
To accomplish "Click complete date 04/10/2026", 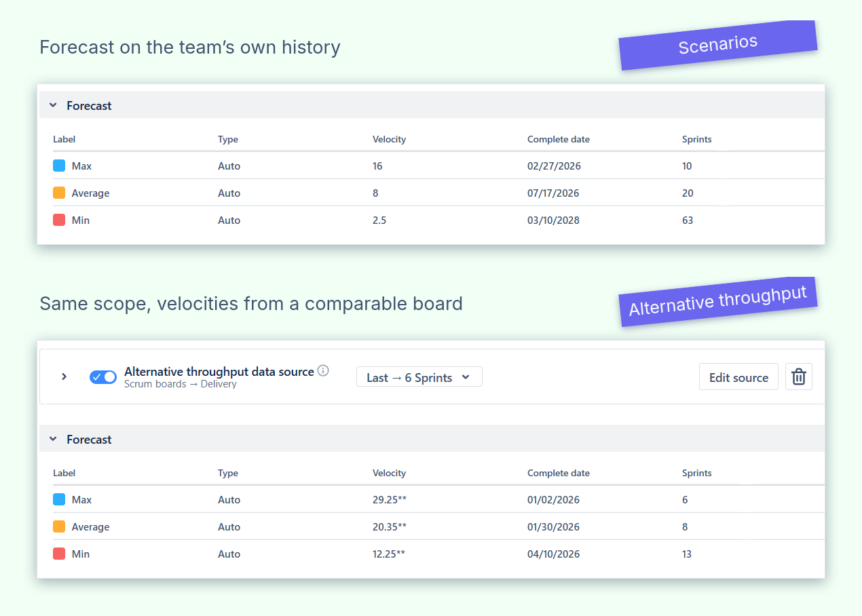I will click(553, 554).
